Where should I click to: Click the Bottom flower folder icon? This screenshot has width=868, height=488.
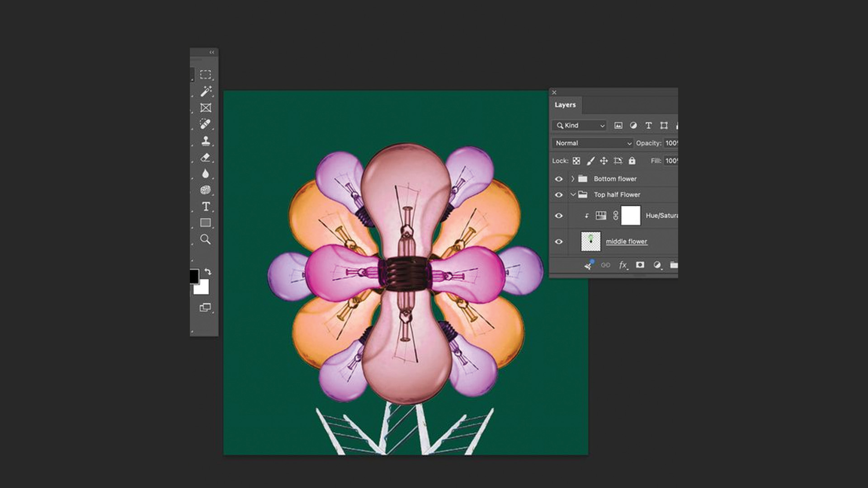(583, 179)
